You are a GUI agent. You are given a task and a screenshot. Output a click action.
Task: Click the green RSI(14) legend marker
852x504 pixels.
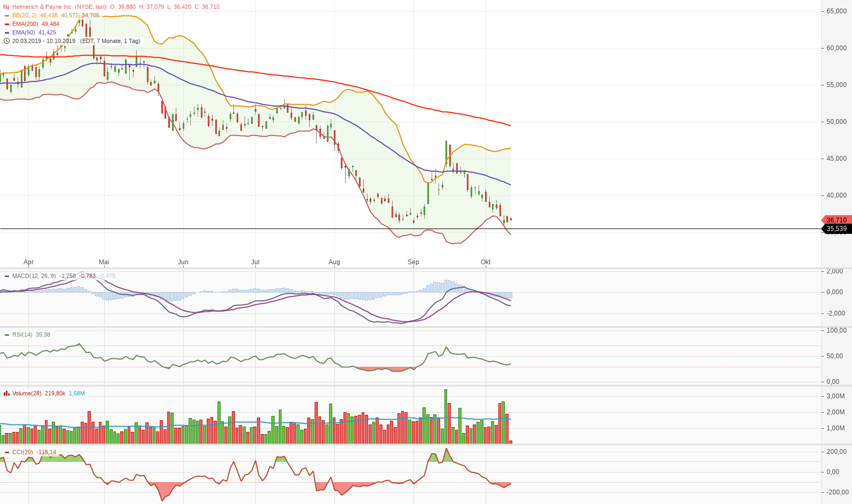coord(7,335)
